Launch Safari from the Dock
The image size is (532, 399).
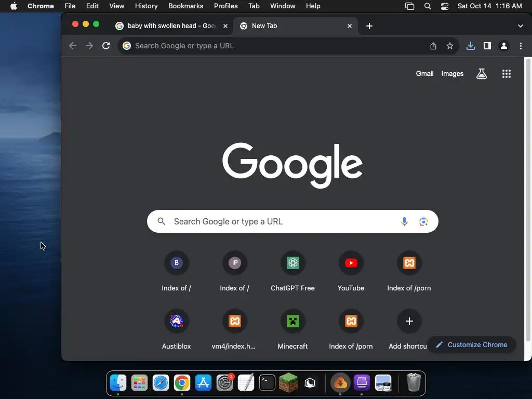point(161,383)
